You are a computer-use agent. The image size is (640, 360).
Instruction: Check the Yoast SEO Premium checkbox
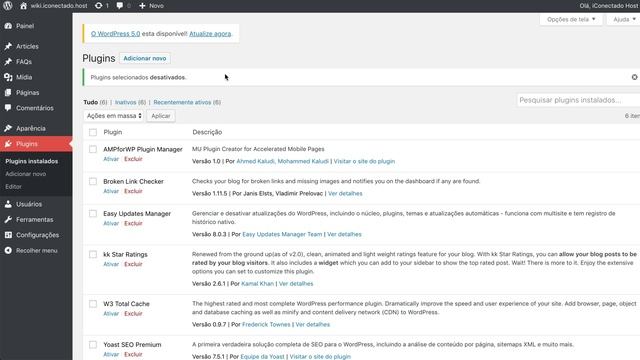93,345
